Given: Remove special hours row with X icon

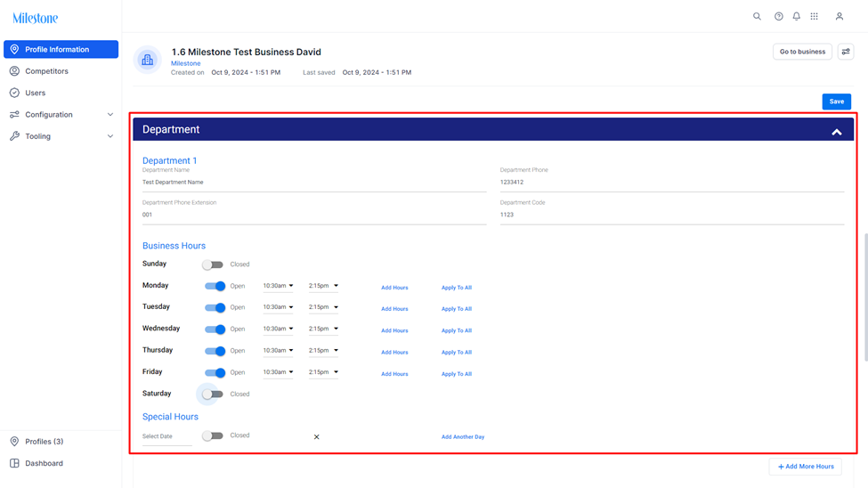Looking at the screenshot, I should pos(317,437).
